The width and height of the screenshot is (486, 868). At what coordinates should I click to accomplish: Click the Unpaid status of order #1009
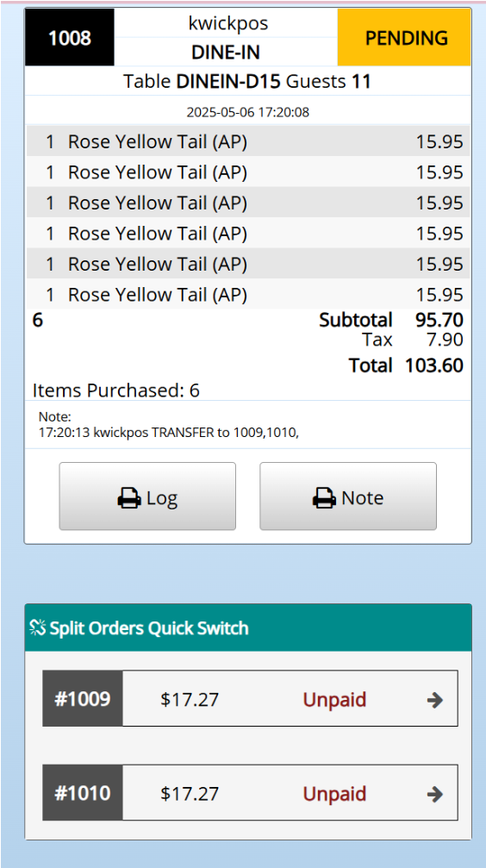click(334, 700)
